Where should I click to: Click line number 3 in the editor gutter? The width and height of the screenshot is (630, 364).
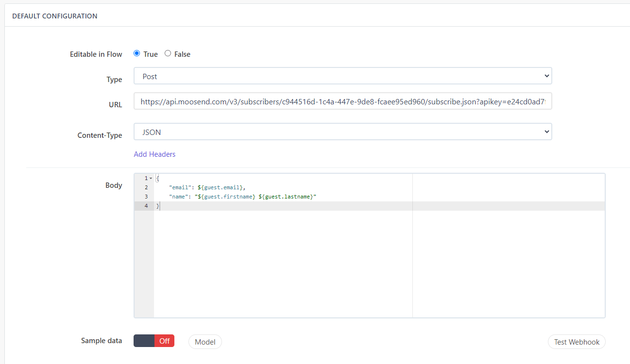(x=146, y=197)
